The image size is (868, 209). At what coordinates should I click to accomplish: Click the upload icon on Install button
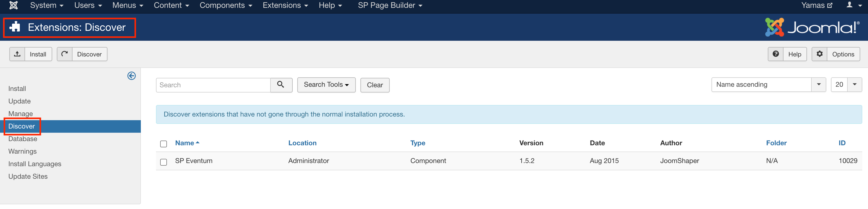pos(17,54)
